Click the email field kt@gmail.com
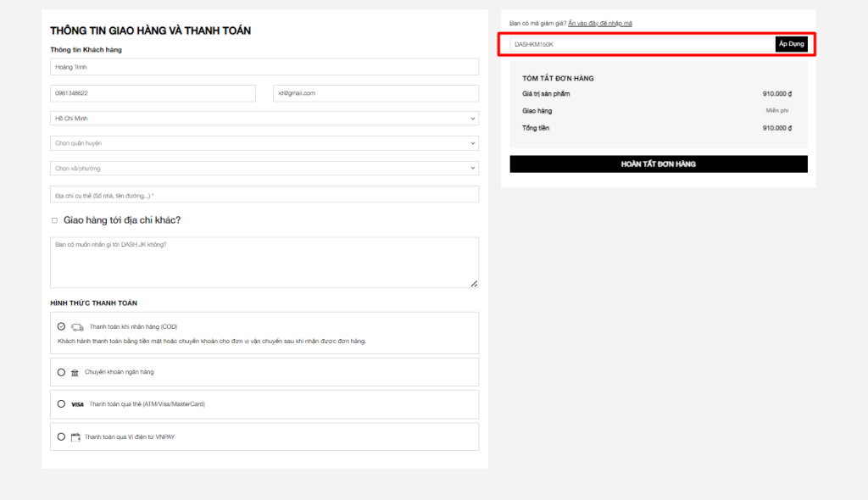The height and width of the screenshot is (500, 868). pos(376,93)
